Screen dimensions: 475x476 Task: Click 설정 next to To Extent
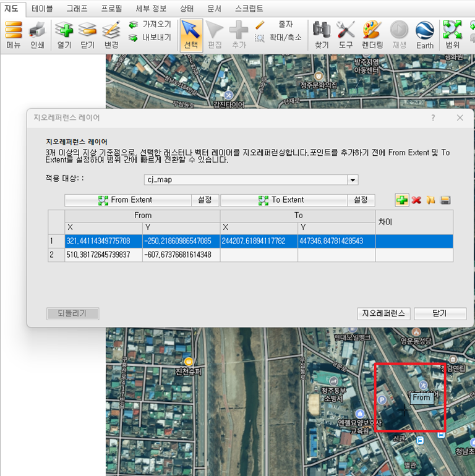[x=361, y=200]
